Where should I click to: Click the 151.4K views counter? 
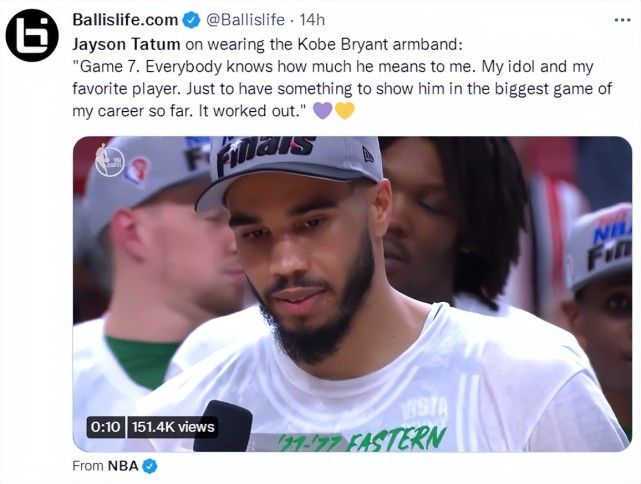tap(173, 427)
